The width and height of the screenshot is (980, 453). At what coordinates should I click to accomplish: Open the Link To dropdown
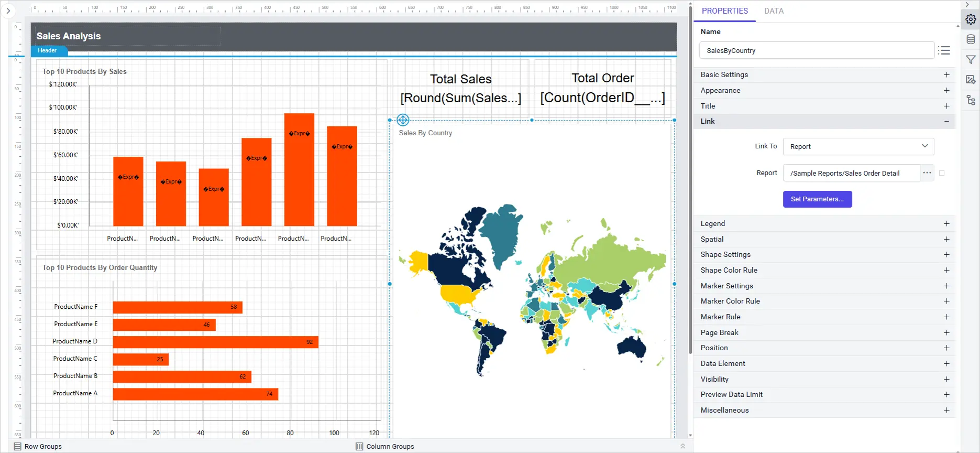[858, 147]
